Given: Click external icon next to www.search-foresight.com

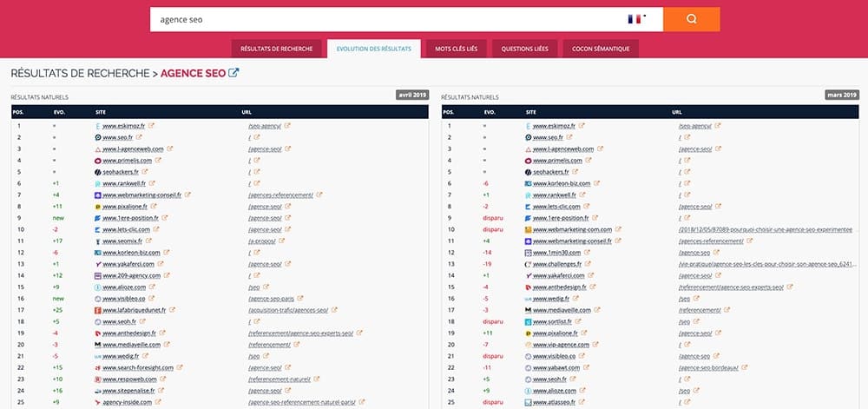Looking at the screenshot, I should point(180,367).
